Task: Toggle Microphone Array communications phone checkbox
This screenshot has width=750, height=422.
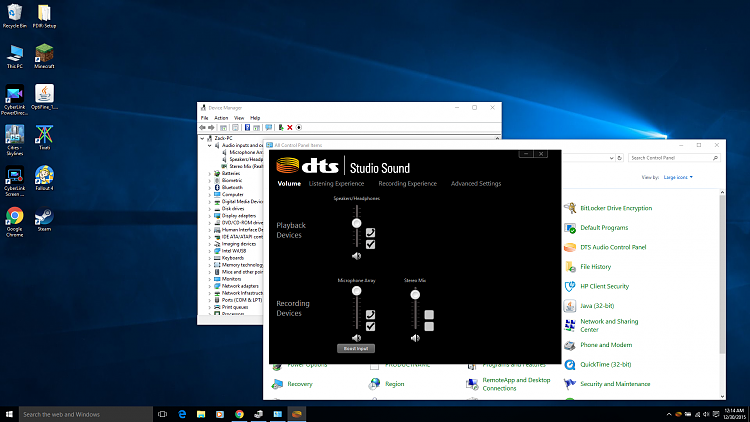Action: click(x=370, y=314)
